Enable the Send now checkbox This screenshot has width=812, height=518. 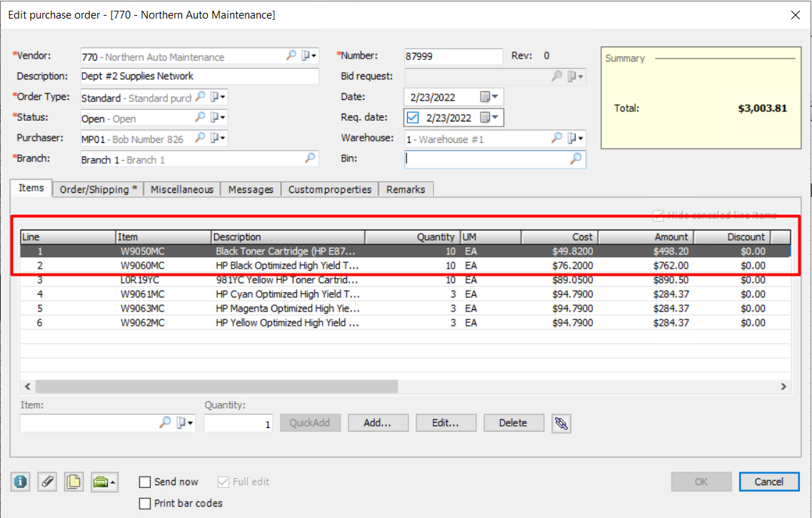tap(145, 482)
